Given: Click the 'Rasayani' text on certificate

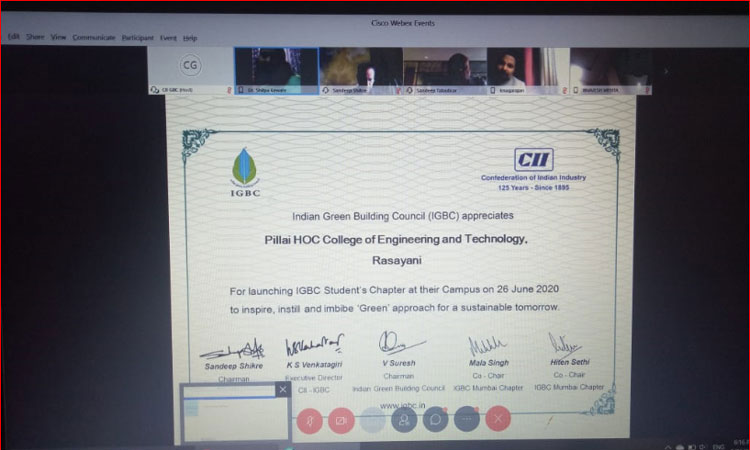Looking at the screenshot, I should click(397, 260).
